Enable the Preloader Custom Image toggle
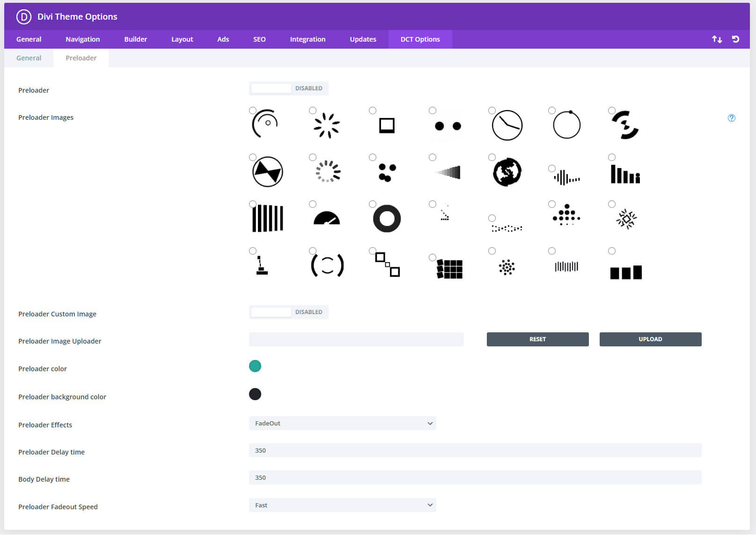This screenshot has height=535, width=756. click(272, 312)
